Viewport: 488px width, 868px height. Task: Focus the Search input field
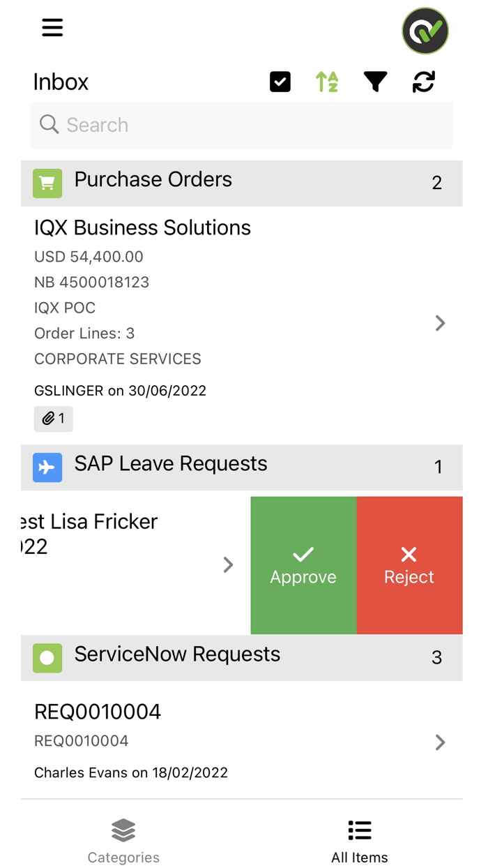click(x=242, y=125)
